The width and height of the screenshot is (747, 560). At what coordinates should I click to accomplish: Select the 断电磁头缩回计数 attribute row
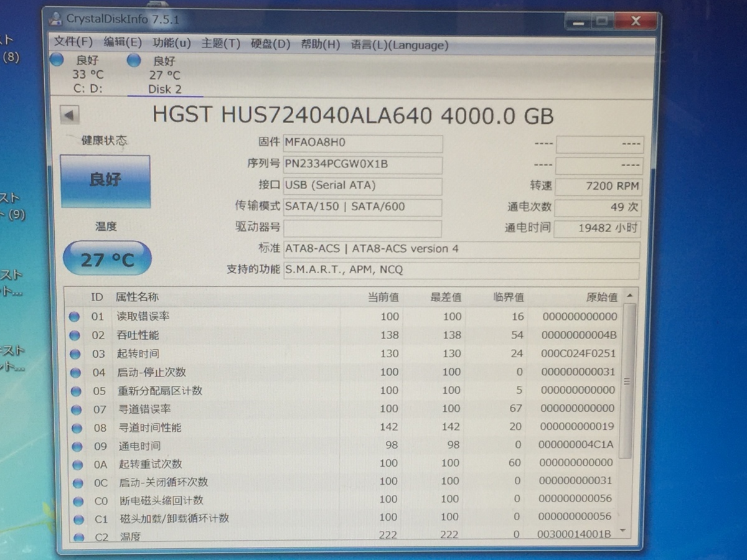[x=344, y=500]
